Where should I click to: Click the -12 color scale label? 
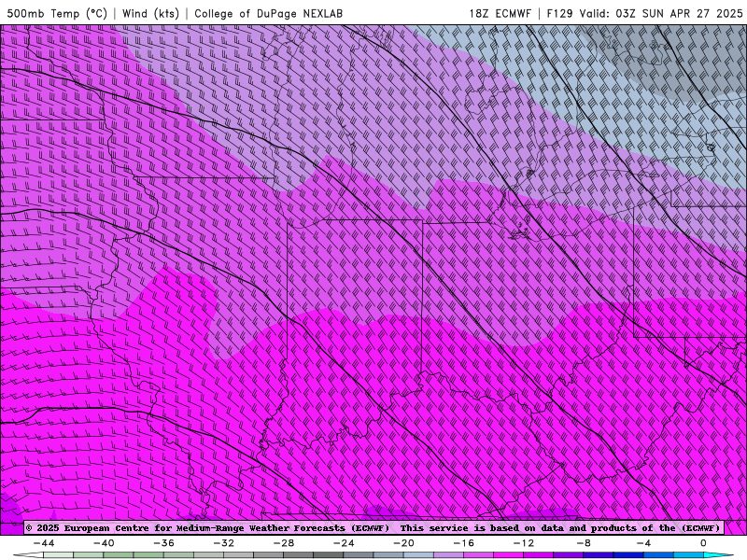(x=524, y=543)
